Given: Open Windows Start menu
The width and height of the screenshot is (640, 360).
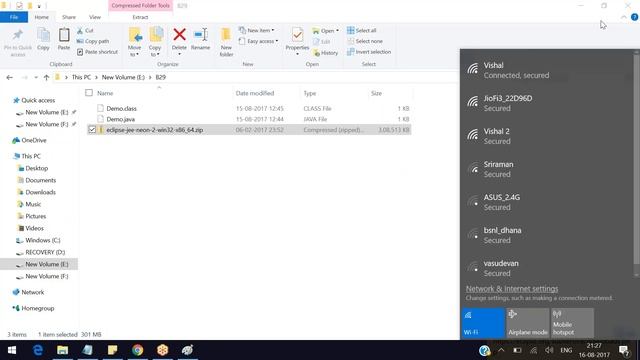Looking at the screenshot, I should [12, 350].
